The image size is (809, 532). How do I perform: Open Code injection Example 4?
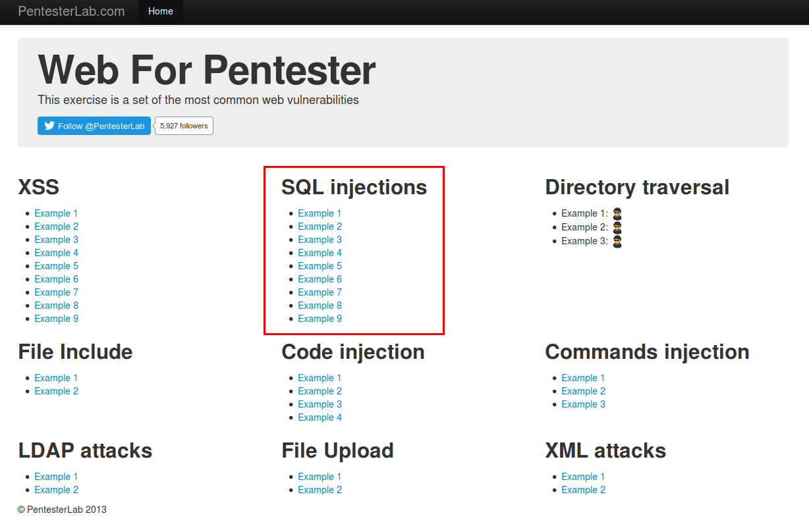[x=320, y=417]
